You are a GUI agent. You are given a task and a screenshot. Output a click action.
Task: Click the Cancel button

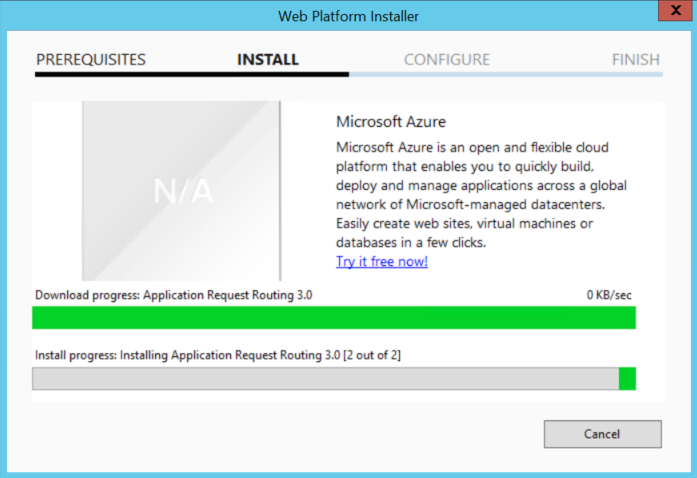602,434
